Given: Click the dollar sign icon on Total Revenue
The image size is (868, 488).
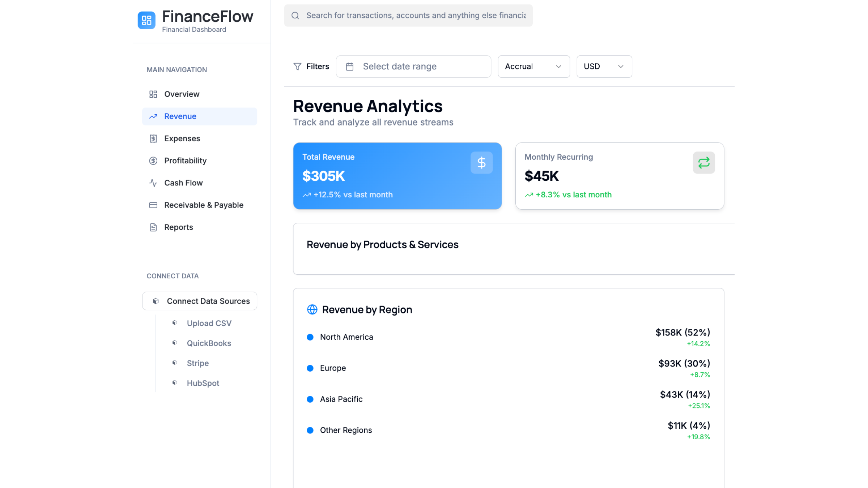Looking at the screenshot, I should [x=481, y=163].
